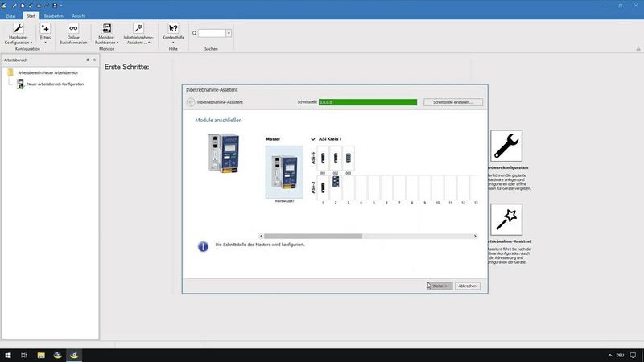Click Schnittstelle einstellen... button
Image resolution: width=644 pixels, height=362 pixels.
(453, 102)
